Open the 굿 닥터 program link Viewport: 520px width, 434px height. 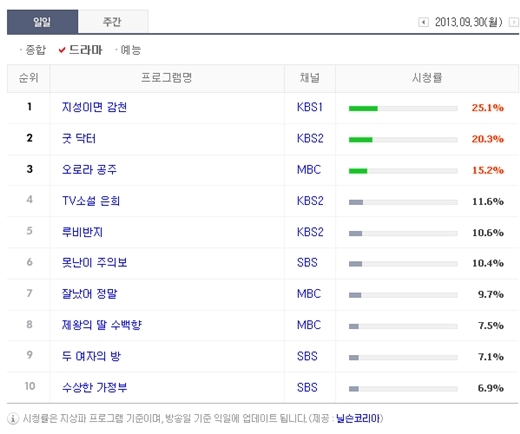(x=79, y=138)
